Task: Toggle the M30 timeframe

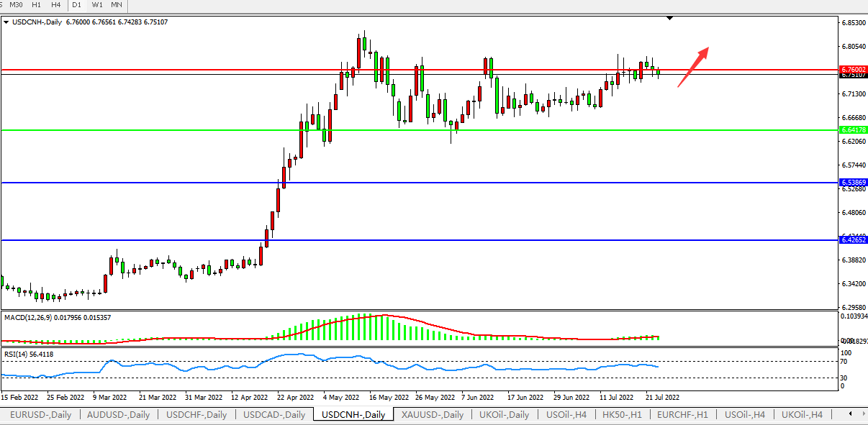Action: coord(16,5)
